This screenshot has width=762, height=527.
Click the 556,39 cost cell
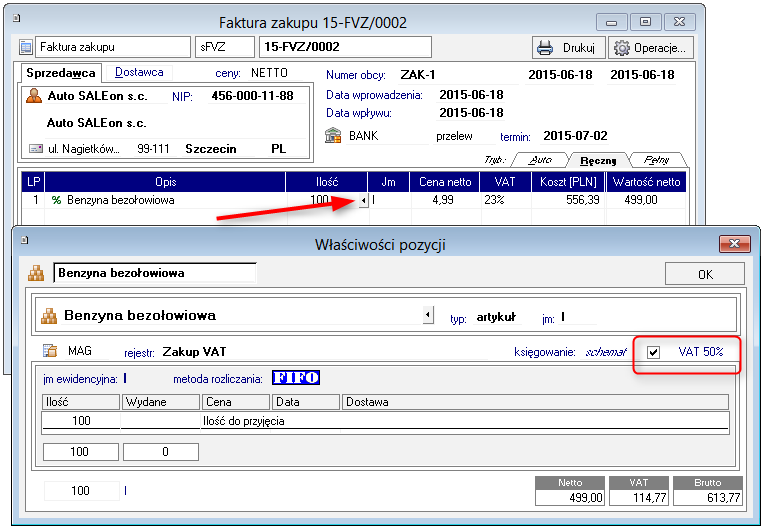(x=568, y=200)
